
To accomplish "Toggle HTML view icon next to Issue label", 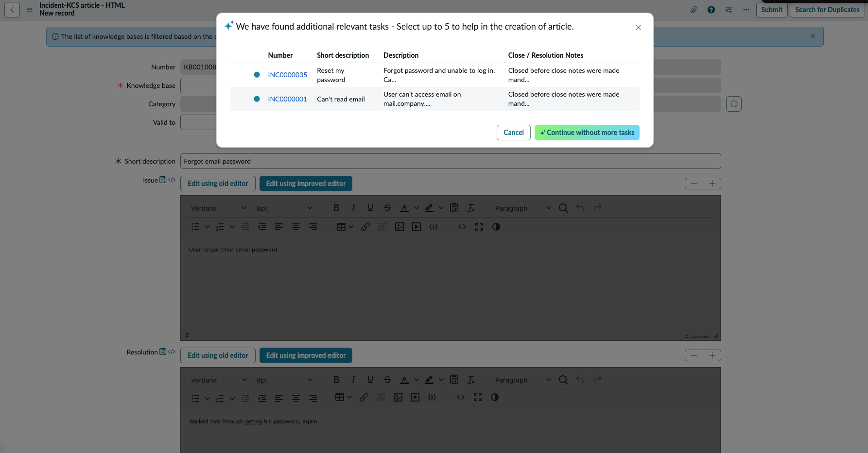I will pyautogui.click(x=172, y=180).
